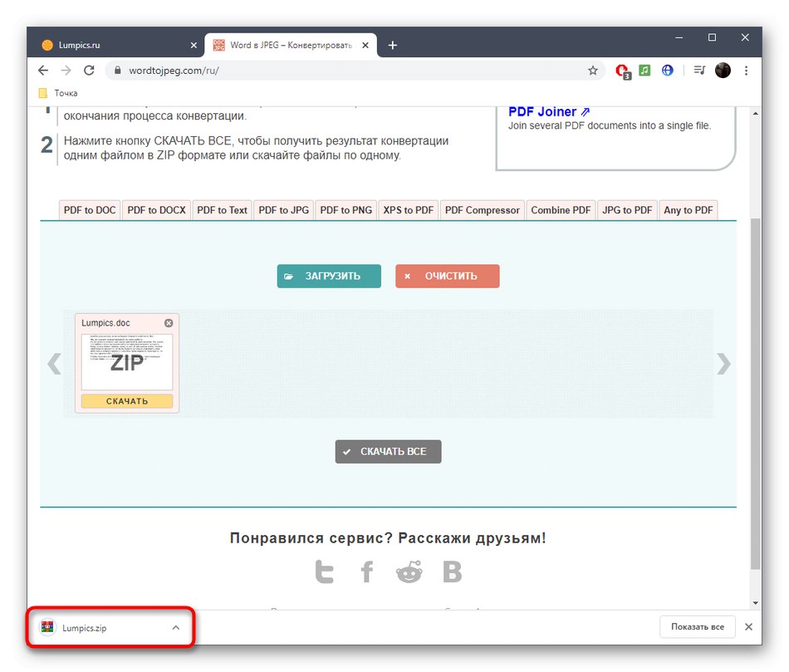Remove Lumpics.doc with its X button
Viewport: 789px width, 672px height.
tap(169, 323)
